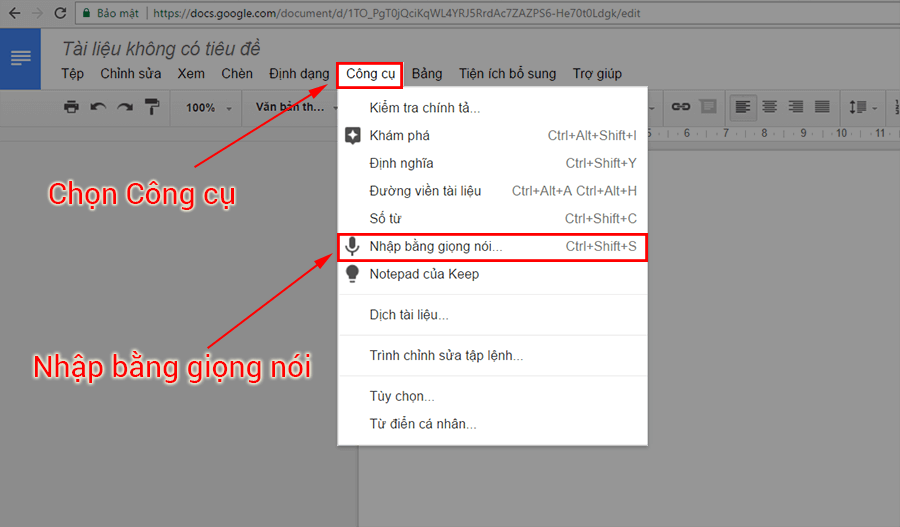Click the Google Docs home icon
This screenshot has width=900, height=527.
click(x=20, y=58)
